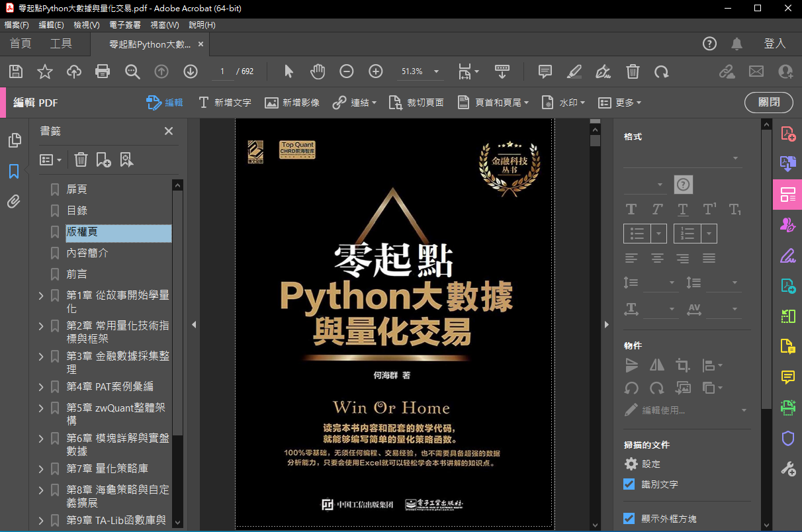
Task: Open the Attachments paperclip panel
Action: [x=14, y=202]
